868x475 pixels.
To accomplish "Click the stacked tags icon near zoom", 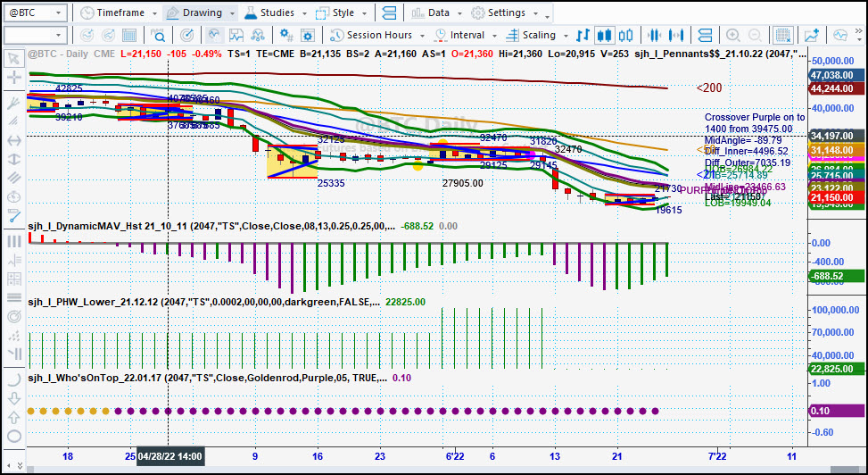I will click(705, 36).
